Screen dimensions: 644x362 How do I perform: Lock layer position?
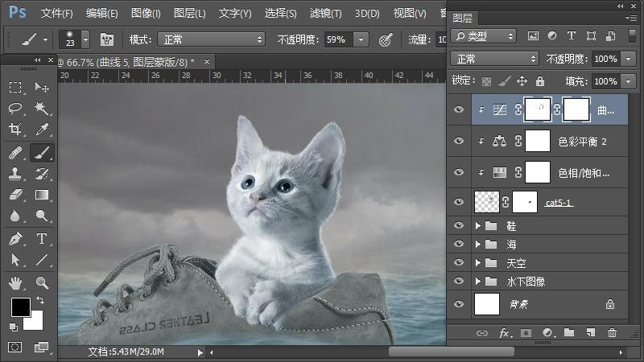pos(522,81)
